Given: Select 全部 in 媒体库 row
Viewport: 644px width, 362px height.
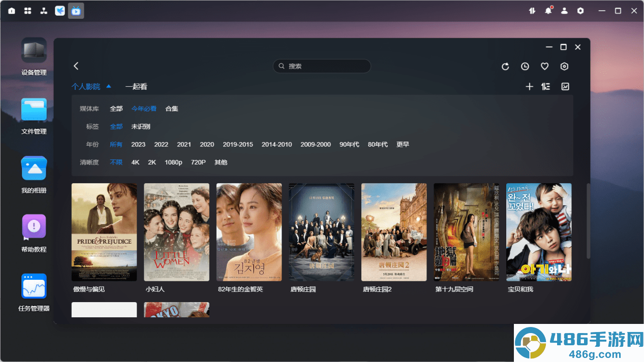Looking at the screenshot, I should pos(116,109).
